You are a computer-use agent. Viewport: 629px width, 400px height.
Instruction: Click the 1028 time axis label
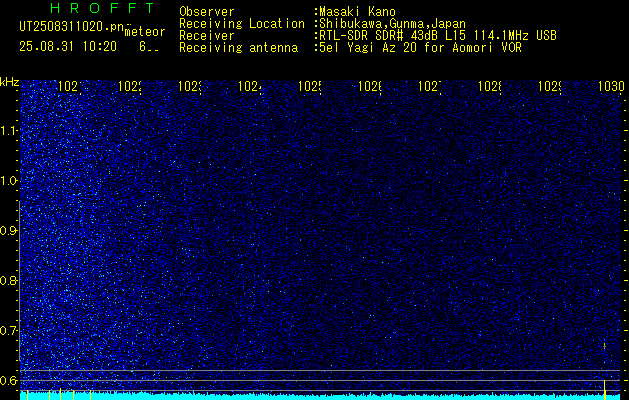pyautogui.click(x=490, y=86)
